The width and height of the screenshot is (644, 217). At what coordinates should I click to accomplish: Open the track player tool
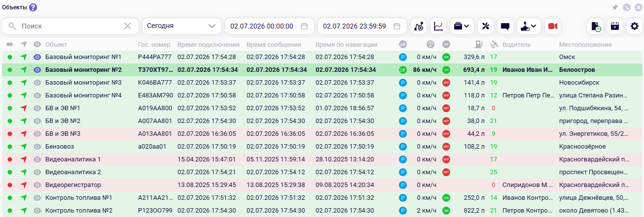pyautogui.click(x=419, y=26)
